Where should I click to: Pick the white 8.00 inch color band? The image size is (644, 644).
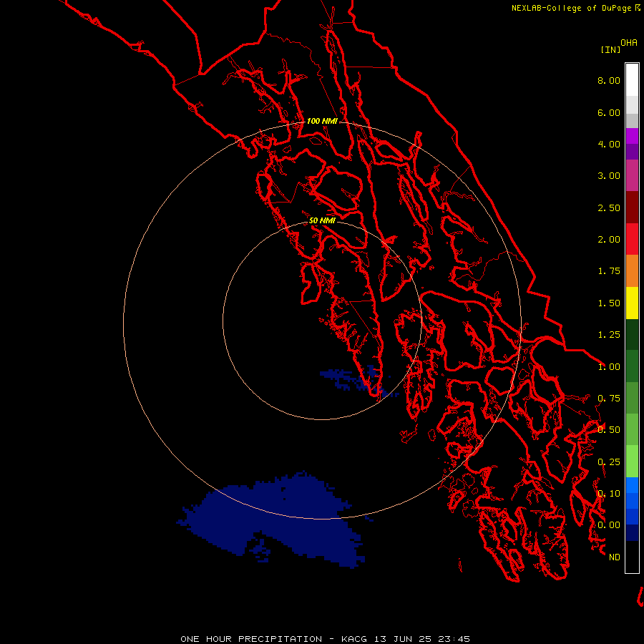(632, 80)
